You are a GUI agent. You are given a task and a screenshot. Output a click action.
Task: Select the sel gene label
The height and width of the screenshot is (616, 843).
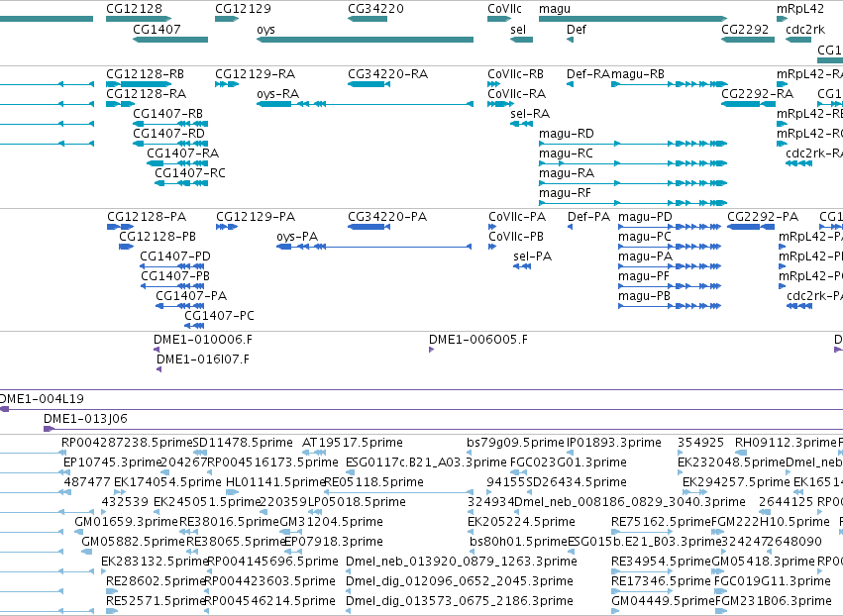(518, 29)
